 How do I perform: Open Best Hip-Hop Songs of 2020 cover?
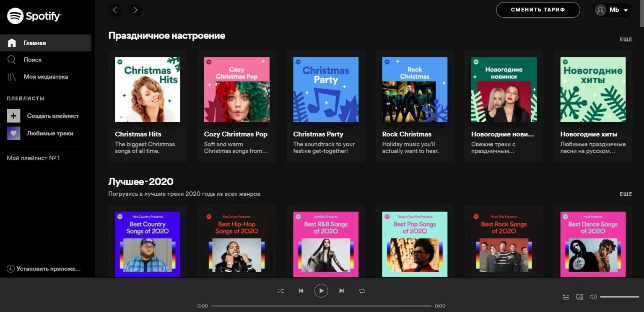(x=237, y=244)
